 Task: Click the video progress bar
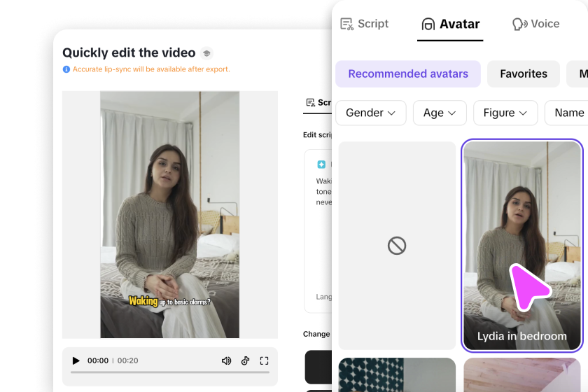pos(170,372)
